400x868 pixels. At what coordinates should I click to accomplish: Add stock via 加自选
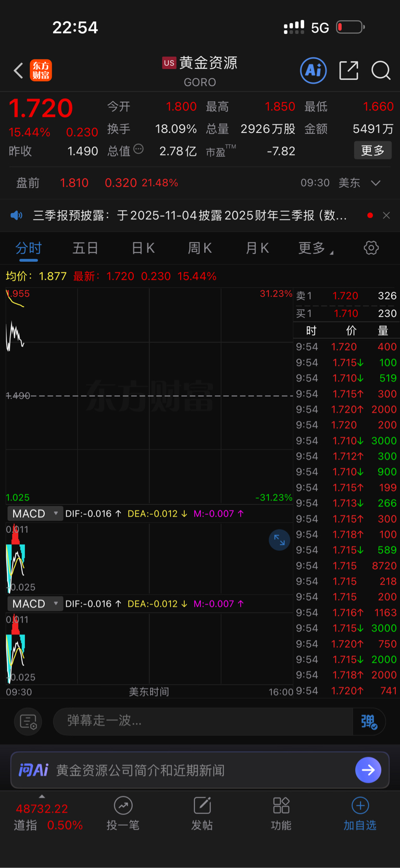coord(360,814)
